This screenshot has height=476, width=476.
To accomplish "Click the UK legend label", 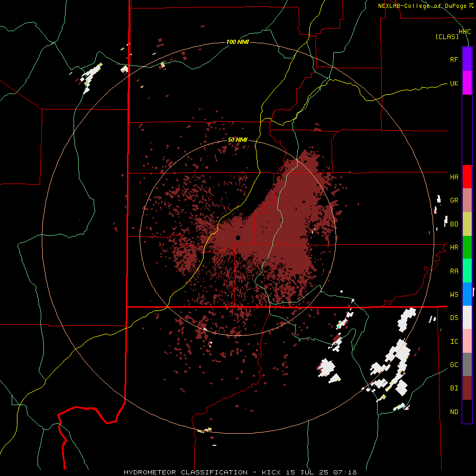I will point(454,83).
